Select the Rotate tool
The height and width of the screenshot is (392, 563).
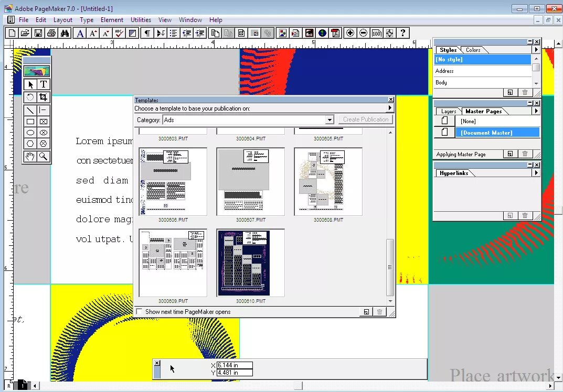[29, 97]
